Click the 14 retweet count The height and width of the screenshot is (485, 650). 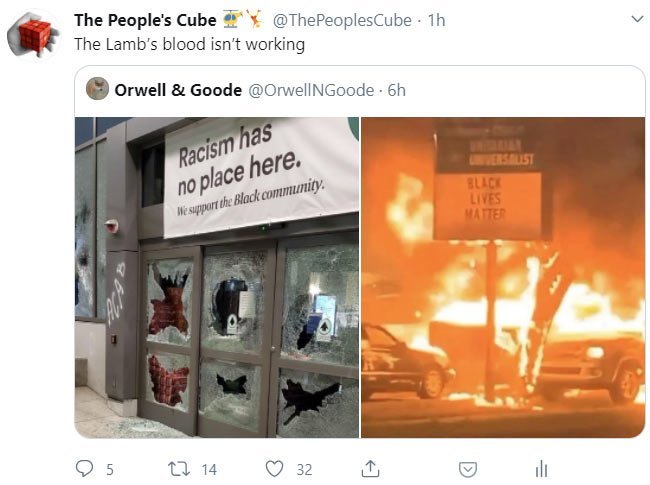[x=209, y=470]
